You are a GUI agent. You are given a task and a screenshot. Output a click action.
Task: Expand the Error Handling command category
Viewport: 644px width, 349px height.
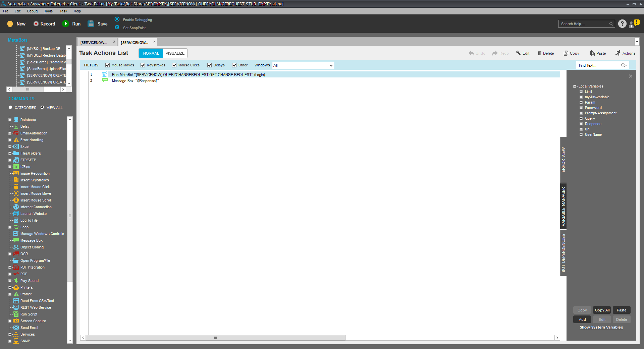pyautogui.click(x=10, y=140)
